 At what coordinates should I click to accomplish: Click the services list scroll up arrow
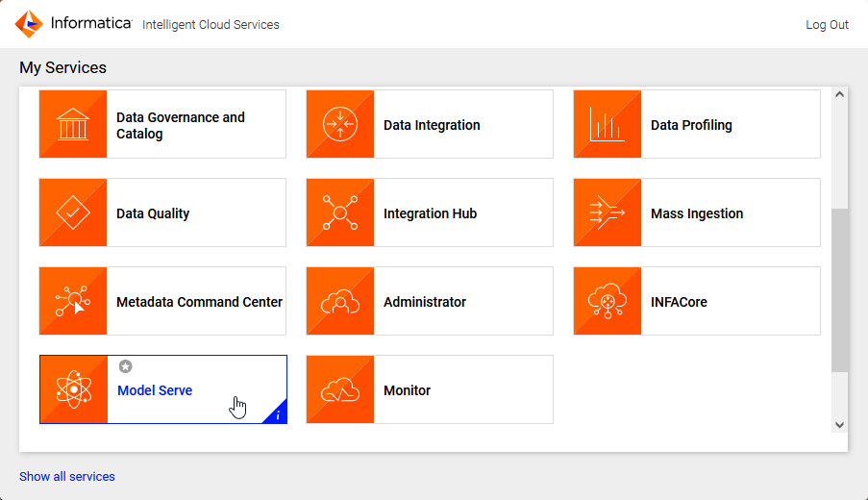(839, 94)
